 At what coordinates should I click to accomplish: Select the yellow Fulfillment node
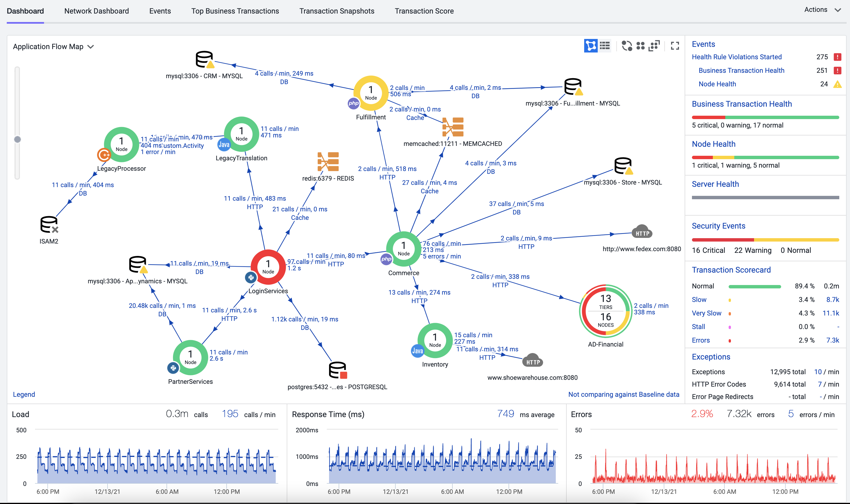point(371,93)
